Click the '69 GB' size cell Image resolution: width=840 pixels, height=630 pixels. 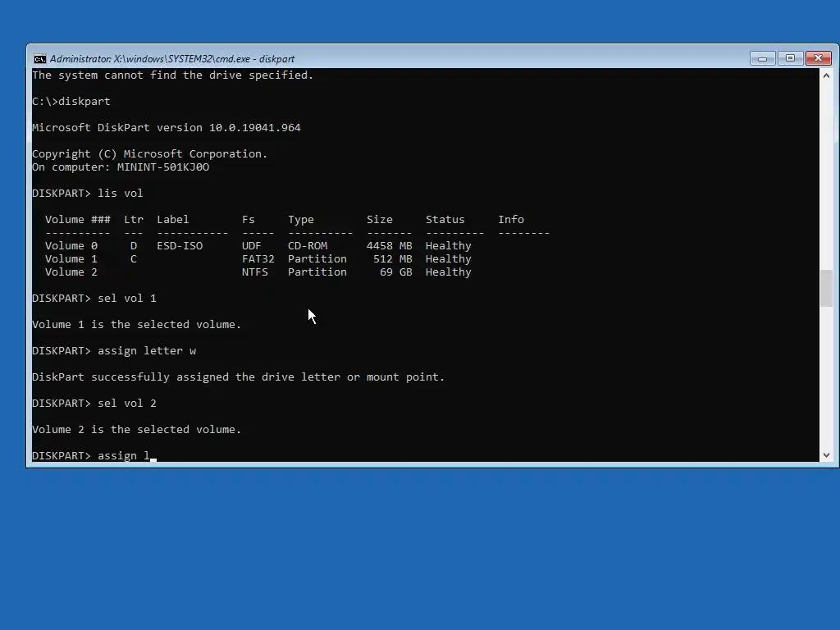(x=396, y=272)
